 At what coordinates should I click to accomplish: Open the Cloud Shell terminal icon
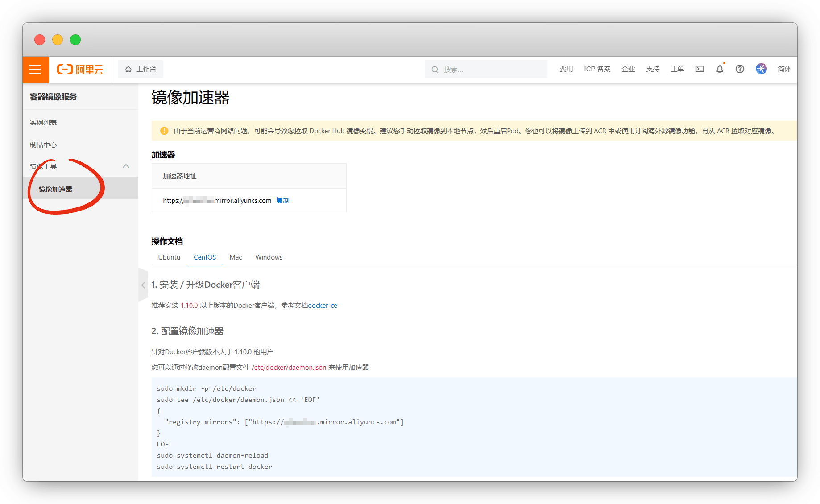click(x=700, y=69)
